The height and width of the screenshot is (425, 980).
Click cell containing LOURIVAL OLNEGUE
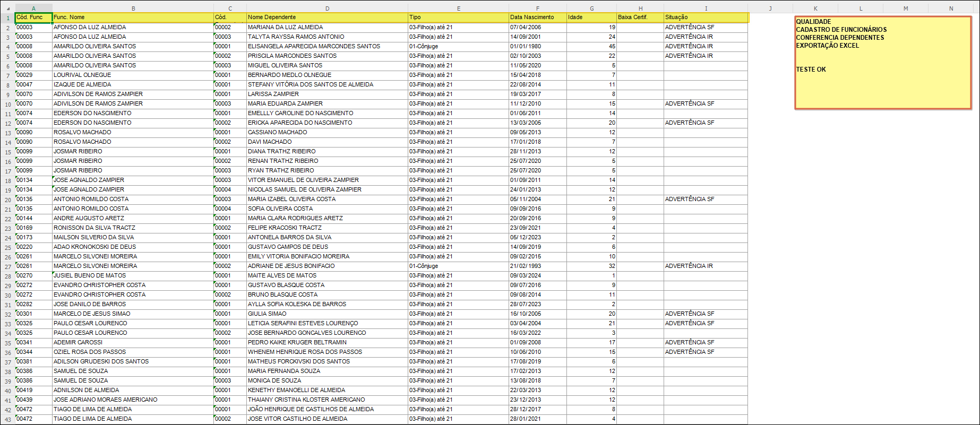click(82, 75)
